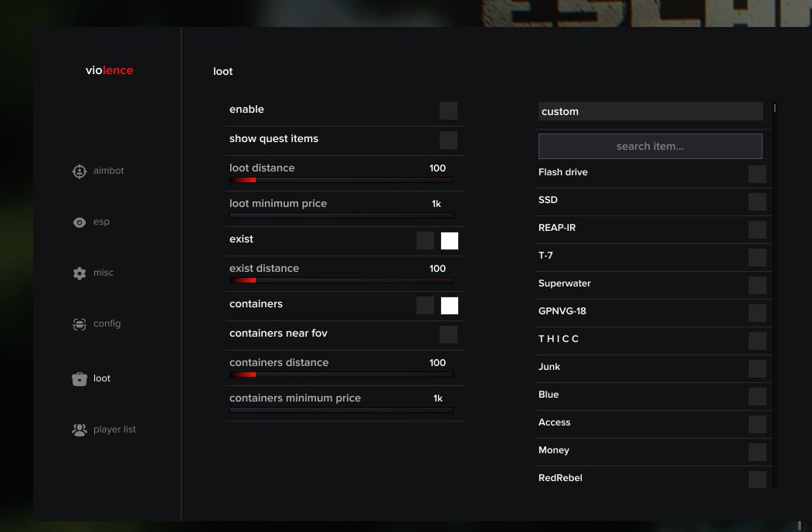
Task: Check the Junk item box
Action: [x=757, y=368]
